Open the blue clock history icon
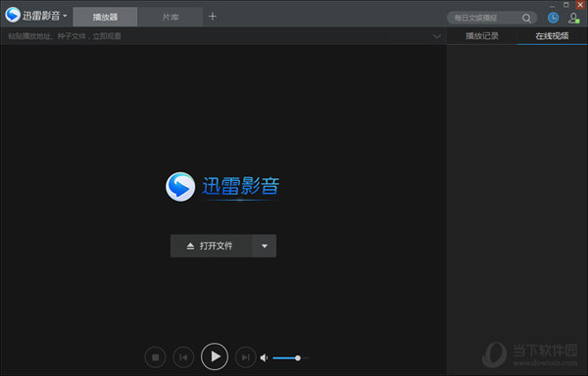 coord(553,18)
